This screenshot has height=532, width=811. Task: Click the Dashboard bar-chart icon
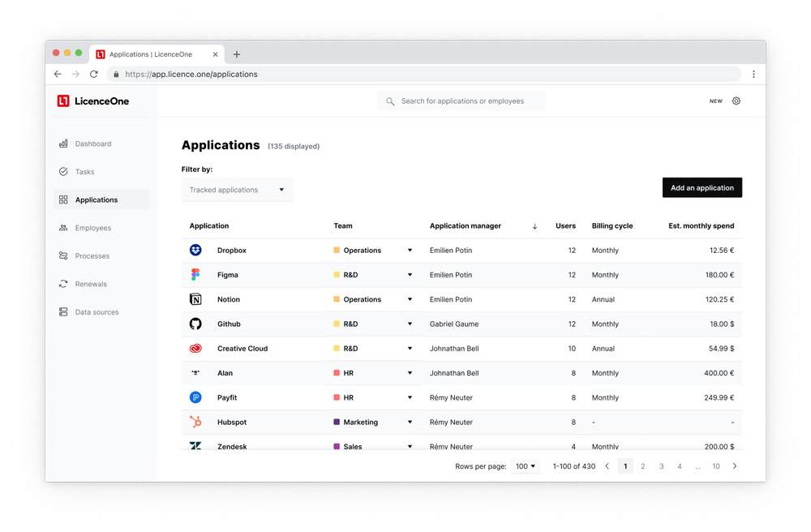click(x=63, y=144)
